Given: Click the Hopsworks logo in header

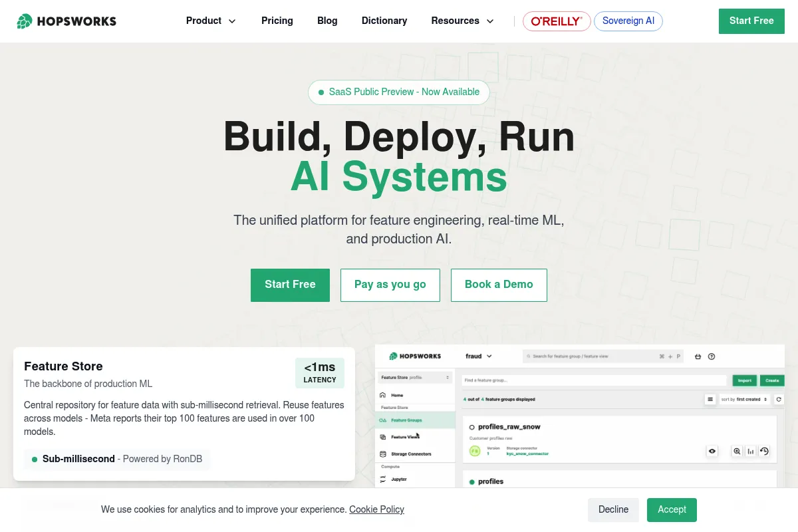Looking at the screenshot, I should (x=66, y=21).
